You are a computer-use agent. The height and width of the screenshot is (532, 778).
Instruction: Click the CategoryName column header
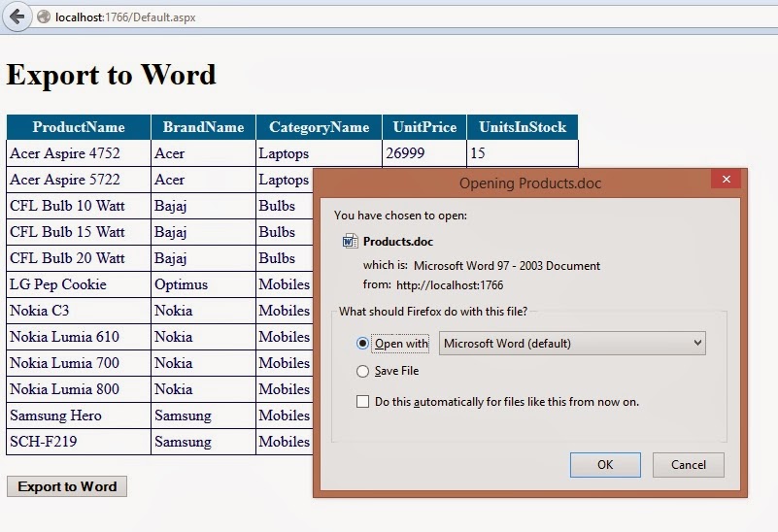coord(319,127)
